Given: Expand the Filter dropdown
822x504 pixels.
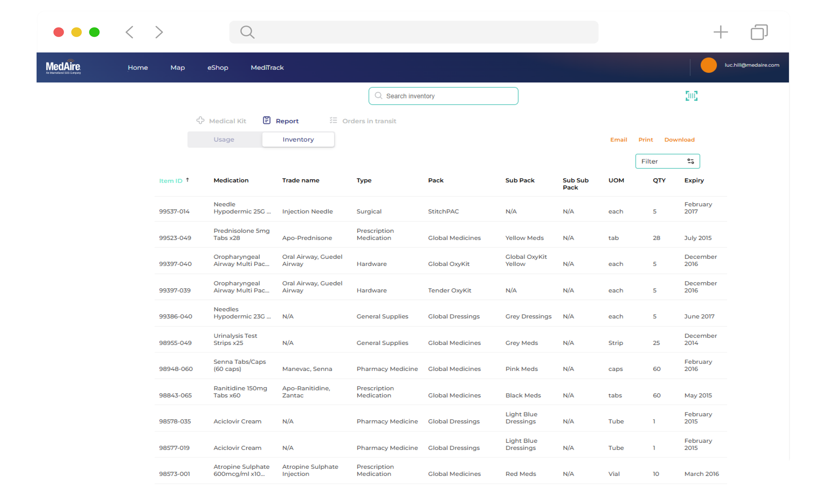Looking at the screenshot, I should point(668,161).
